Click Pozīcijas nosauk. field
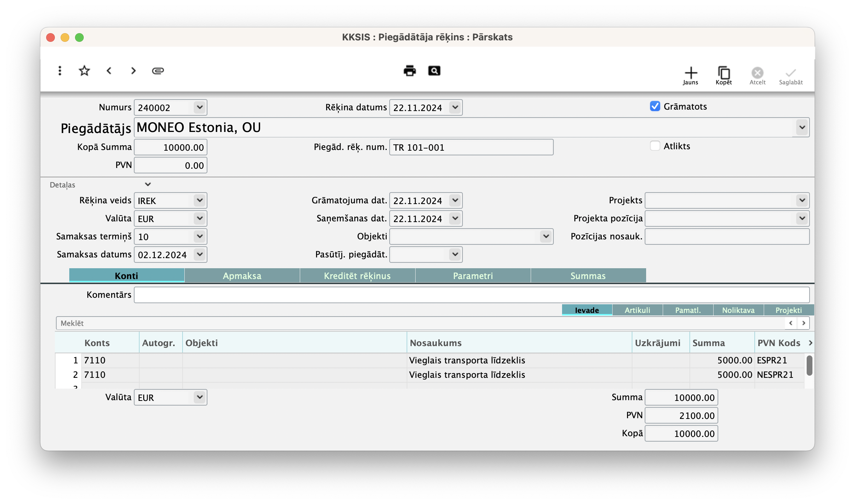The height and width of the screenshot is (504, 855). point(727,236)
